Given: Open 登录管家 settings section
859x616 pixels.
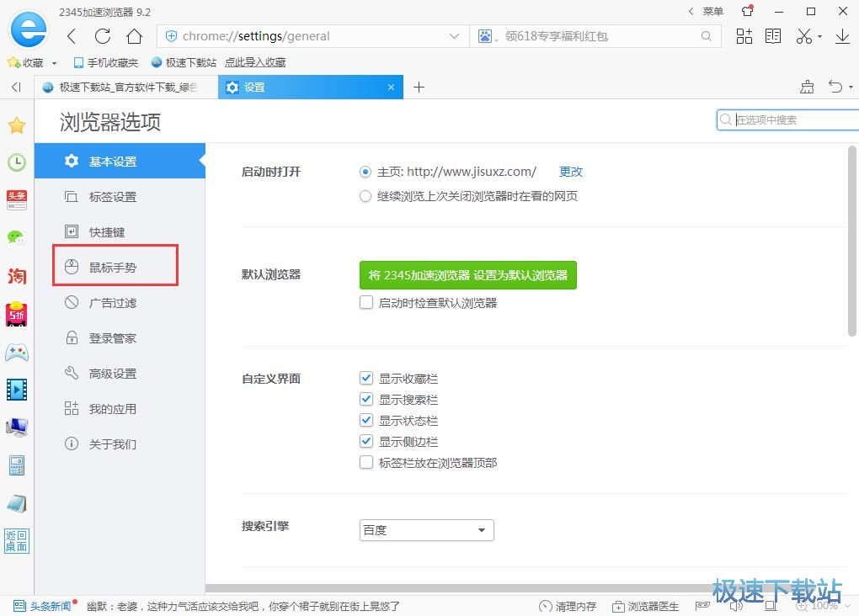Looking at the screenshot, I should click(x=120, y=338).
